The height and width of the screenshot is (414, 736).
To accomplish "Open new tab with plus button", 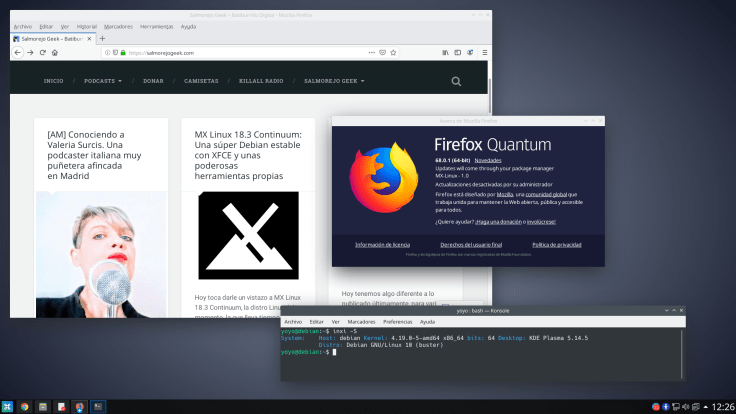I will click(102, 38).
